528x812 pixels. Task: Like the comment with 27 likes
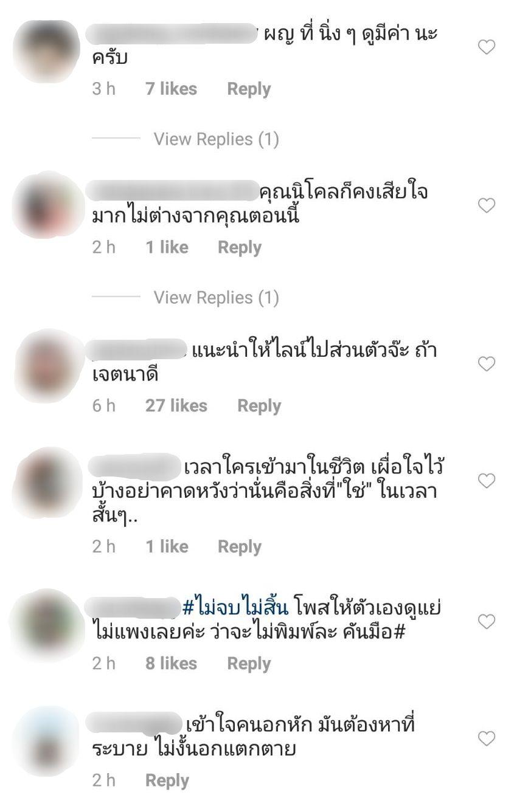[487, 364]
